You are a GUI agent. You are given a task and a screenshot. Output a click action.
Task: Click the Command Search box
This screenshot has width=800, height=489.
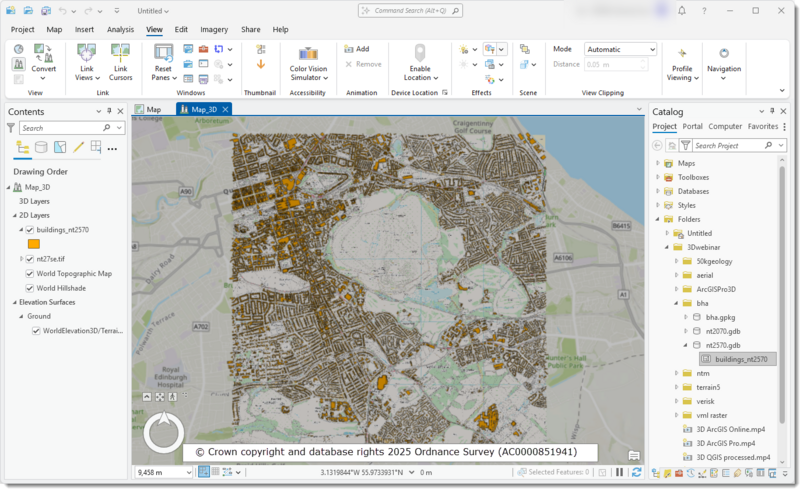(x=410, y=11)
